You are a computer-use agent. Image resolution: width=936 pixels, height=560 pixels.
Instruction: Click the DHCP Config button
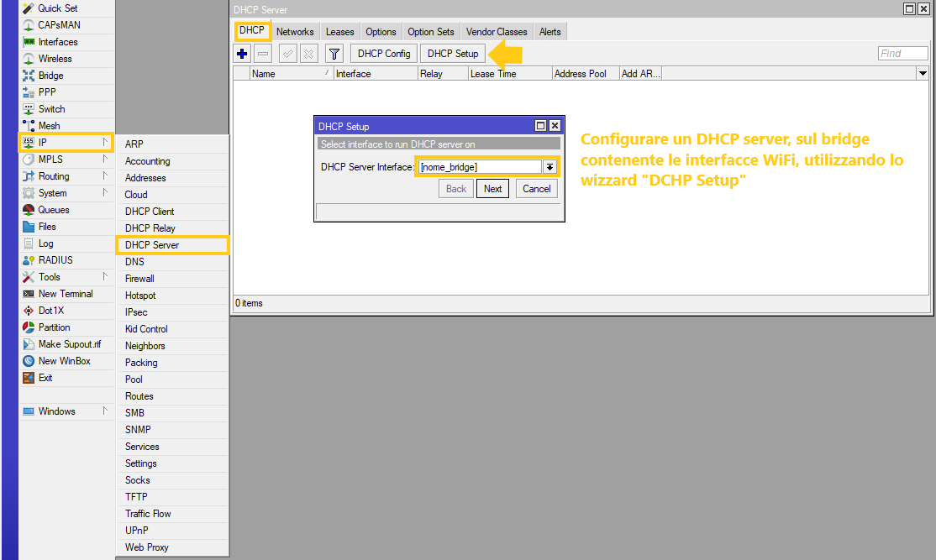click(384, 54)
